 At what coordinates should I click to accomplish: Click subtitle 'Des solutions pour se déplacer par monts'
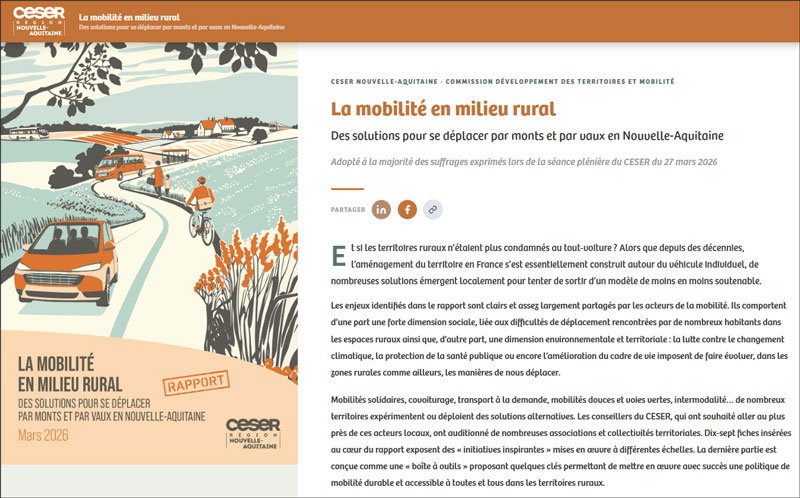pyautogui.click(x=527, y=136)
